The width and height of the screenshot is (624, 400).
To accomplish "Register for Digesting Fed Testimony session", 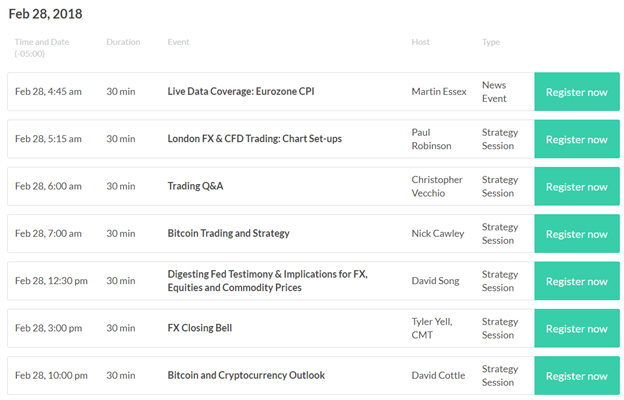I will tap(577, 281).
